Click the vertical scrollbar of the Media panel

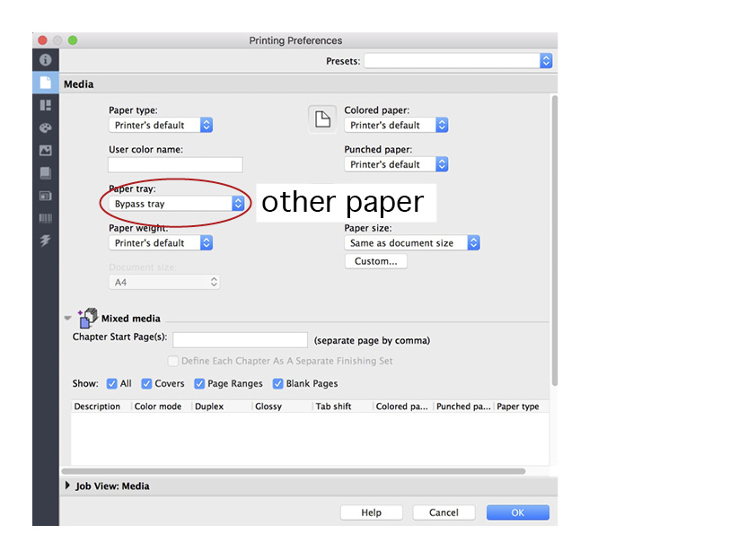coord(555,241)
